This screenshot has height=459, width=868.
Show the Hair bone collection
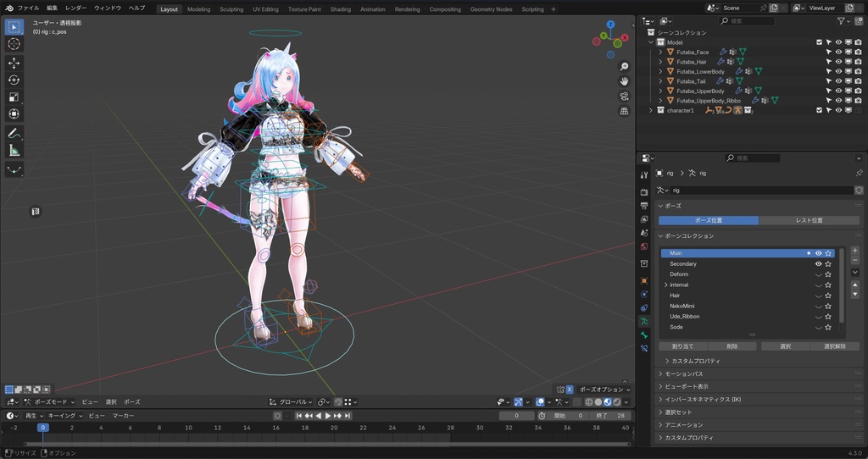pyautogui.click(x=818, y=296)
